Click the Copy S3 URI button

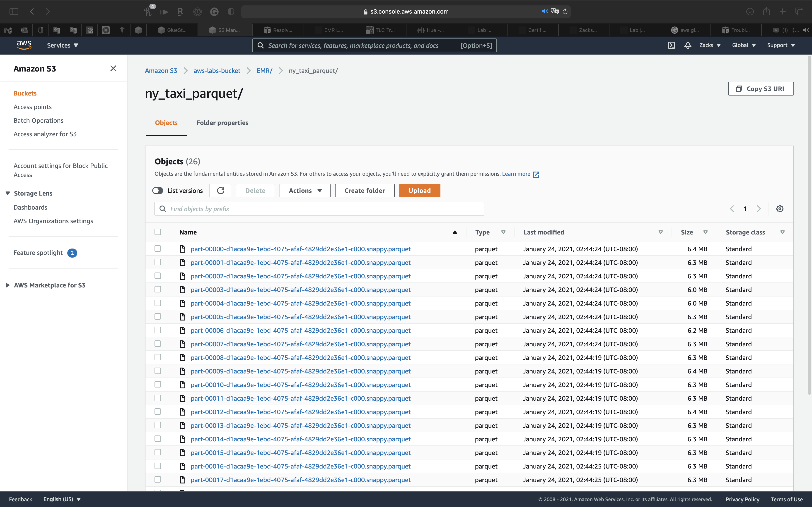click(760, 89)
